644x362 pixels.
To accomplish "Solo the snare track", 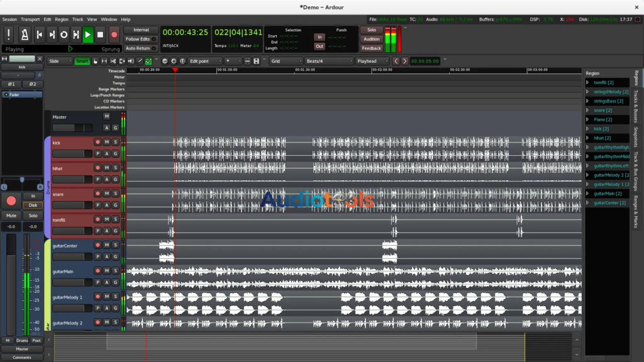I will pyautogui.click(x=116, y=194).
